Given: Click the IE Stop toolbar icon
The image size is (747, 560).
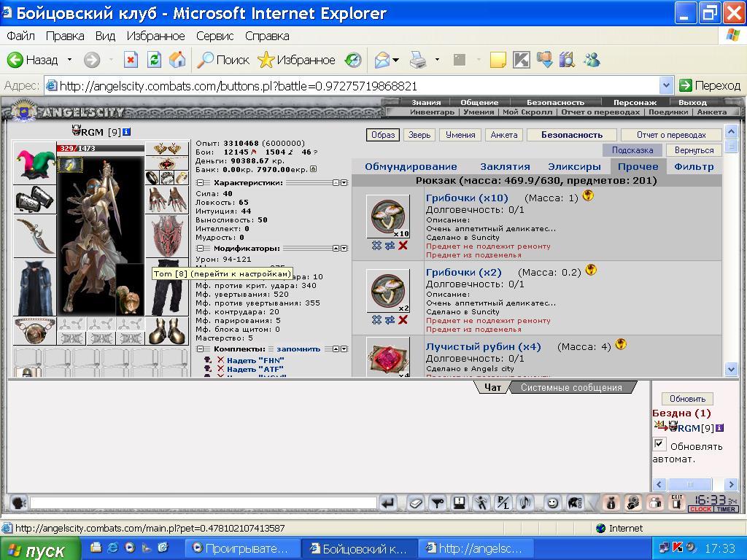Looking at the screenshot, I should click(x=131, y=60).
